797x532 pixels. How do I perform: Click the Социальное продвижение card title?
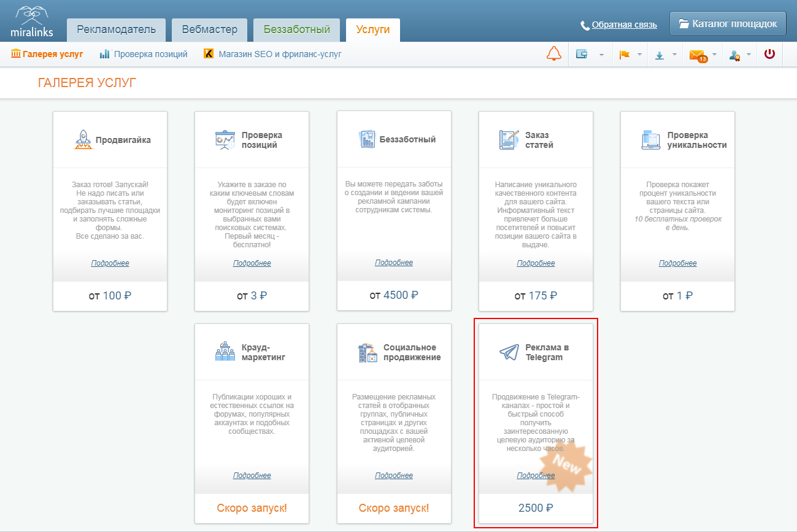coord(412,352)
